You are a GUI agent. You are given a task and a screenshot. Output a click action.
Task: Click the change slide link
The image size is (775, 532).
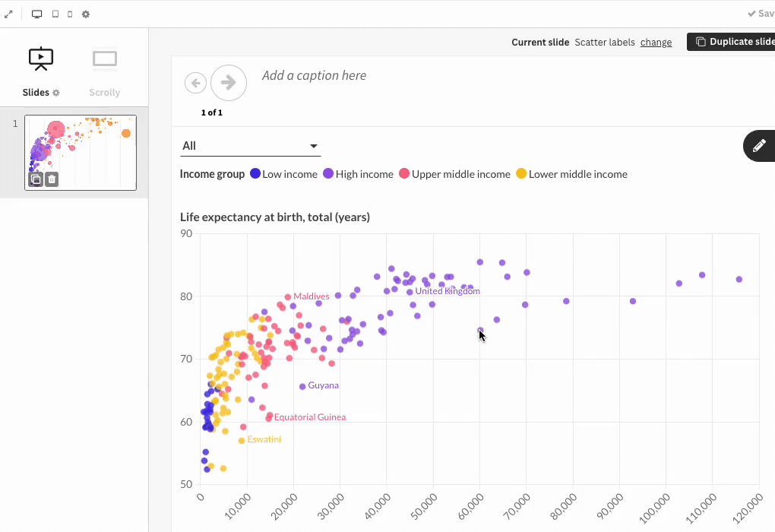[656, 42]
